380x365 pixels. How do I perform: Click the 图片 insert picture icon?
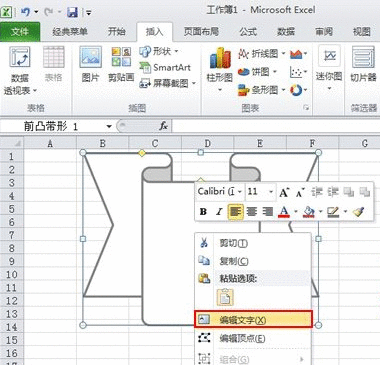pyautogui.click(x=90, y=64)
